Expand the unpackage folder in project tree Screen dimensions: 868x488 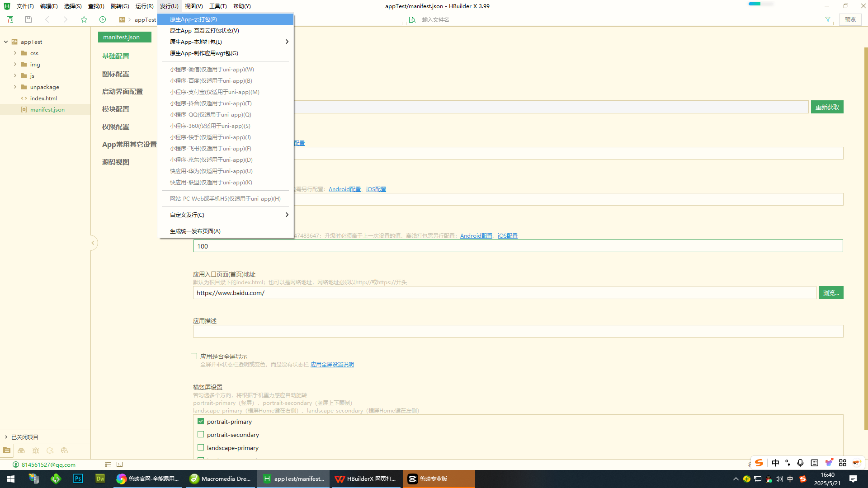15,87
